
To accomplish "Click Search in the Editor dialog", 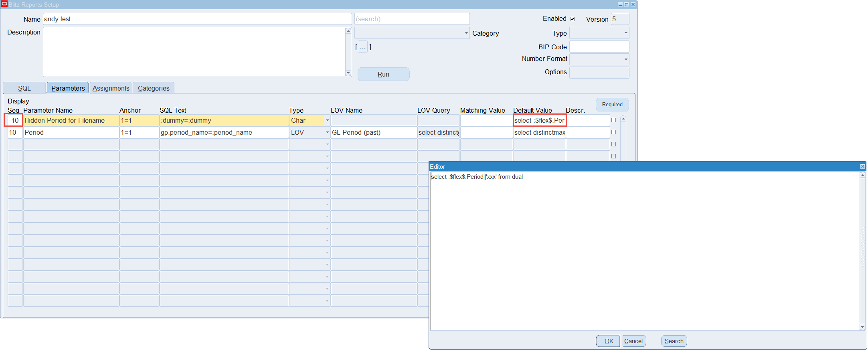I will [x=674, y=341].
